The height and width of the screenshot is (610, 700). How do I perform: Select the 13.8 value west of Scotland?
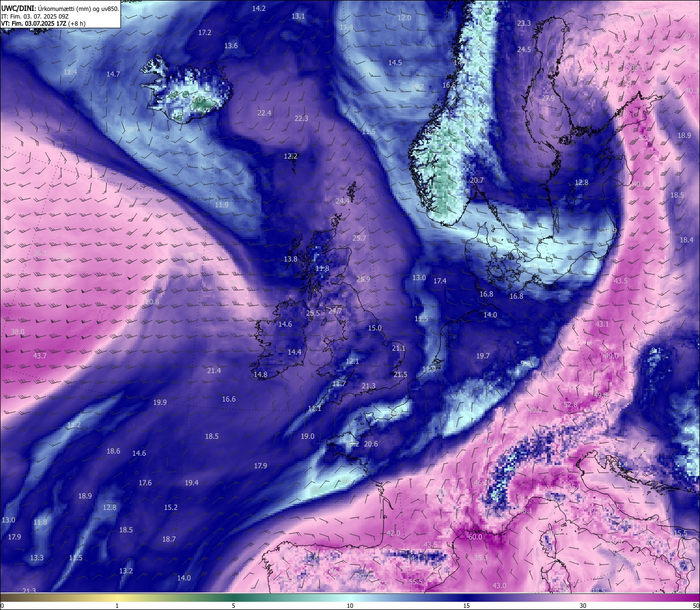point(290,259)
